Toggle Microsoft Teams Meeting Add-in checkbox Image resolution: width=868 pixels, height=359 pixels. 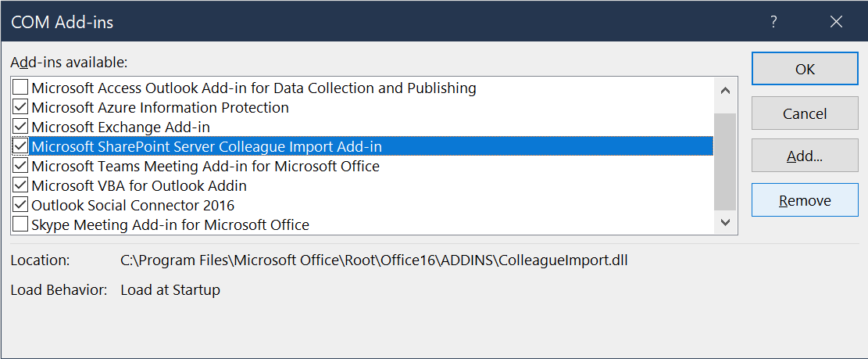pyautogui.click(x=21, y=166)
